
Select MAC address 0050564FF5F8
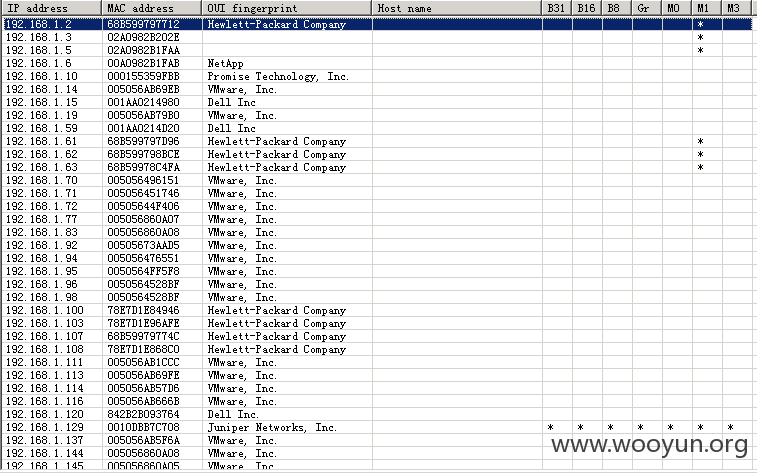(x=143, y=272)
